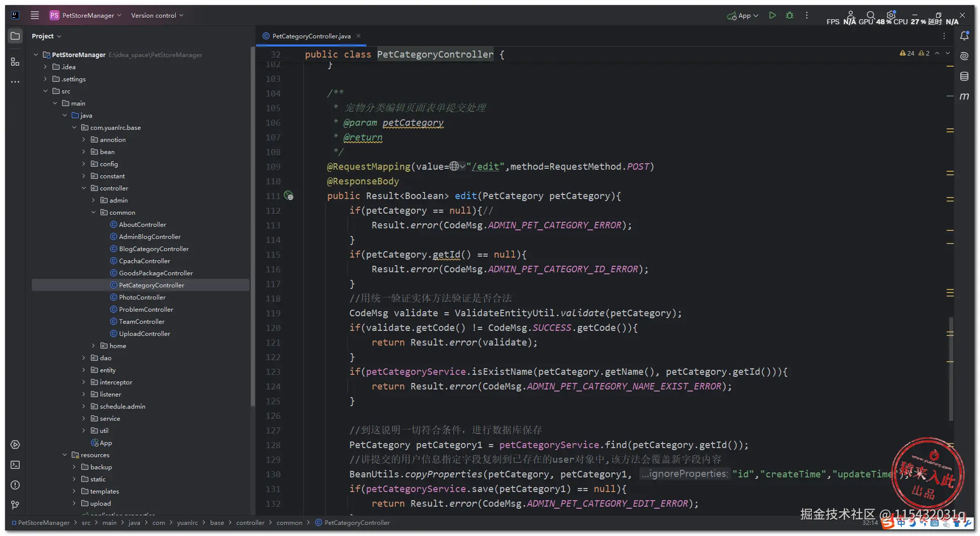Open the Project view dropdown

pyautogui.click(x=46, y=36)
